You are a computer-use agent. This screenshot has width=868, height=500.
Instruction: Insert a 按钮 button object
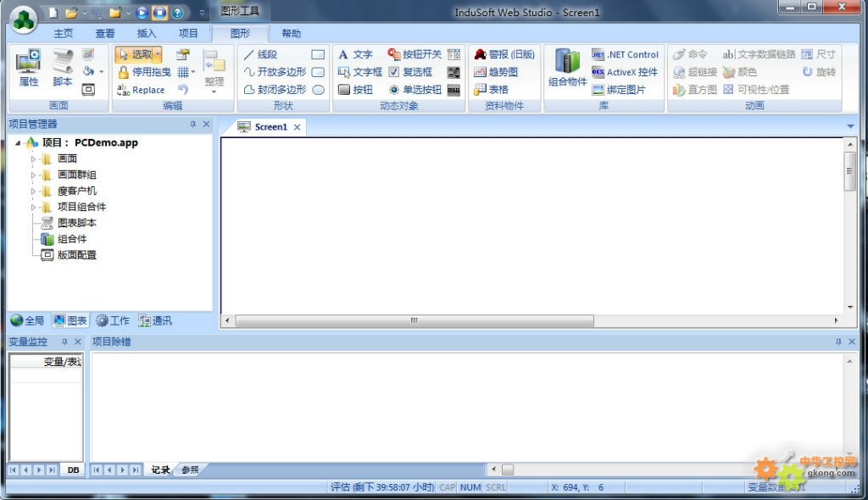pos(355,90)
